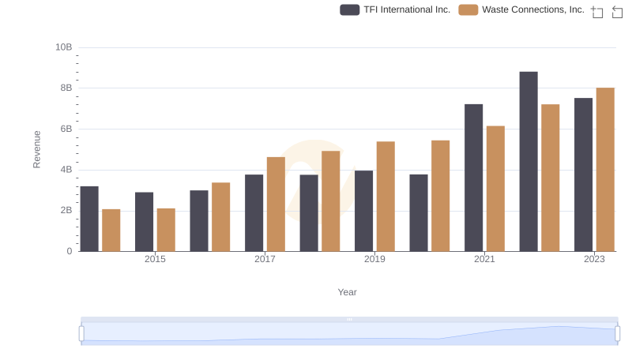632x364 pixels.
Task: Click the Revenue axis title
Action: pos(36,149)
